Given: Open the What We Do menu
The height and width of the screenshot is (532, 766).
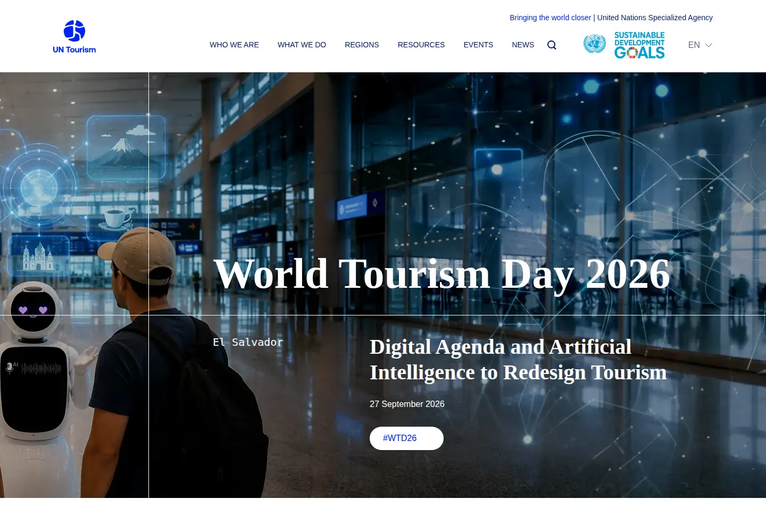Looking at the screenshot, I should (302, 45).
